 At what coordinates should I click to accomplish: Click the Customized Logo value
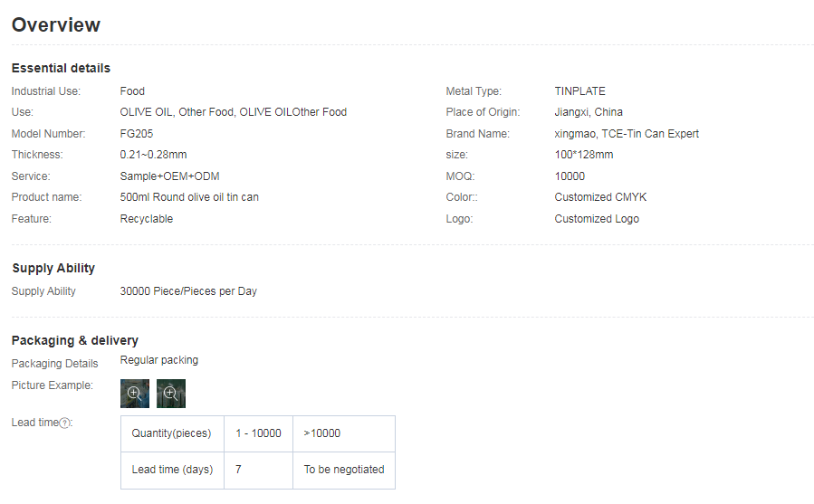tap(597, 219)
